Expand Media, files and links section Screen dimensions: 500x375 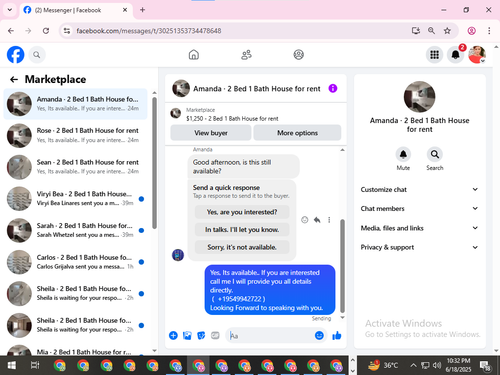click(419, 228)
